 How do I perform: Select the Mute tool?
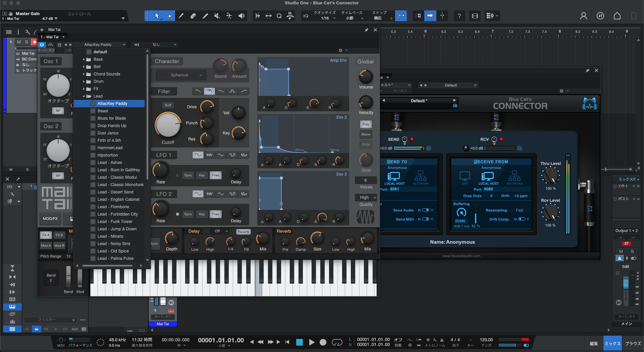tap(217, 16)
